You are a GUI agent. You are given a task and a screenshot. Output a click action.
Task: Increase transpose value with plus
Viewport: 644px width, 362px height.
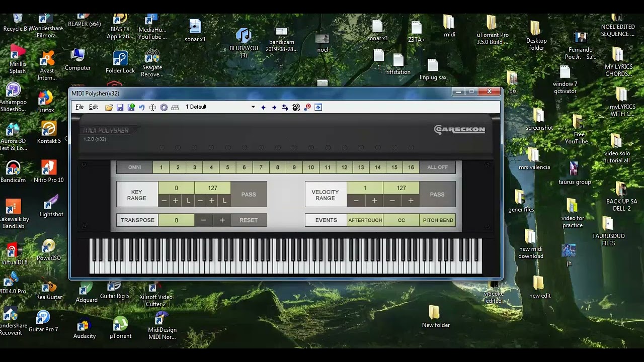pyautogui.click(x=222, y=220)
